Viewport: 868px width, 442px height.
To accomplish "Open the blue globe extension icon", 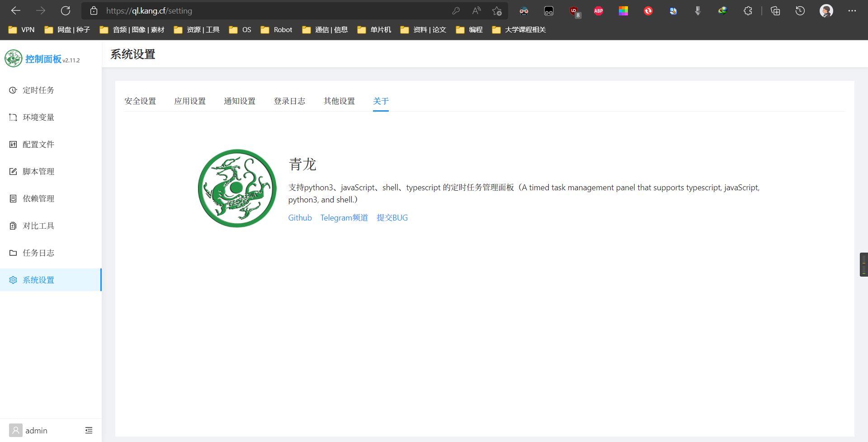I will [673, 11].
